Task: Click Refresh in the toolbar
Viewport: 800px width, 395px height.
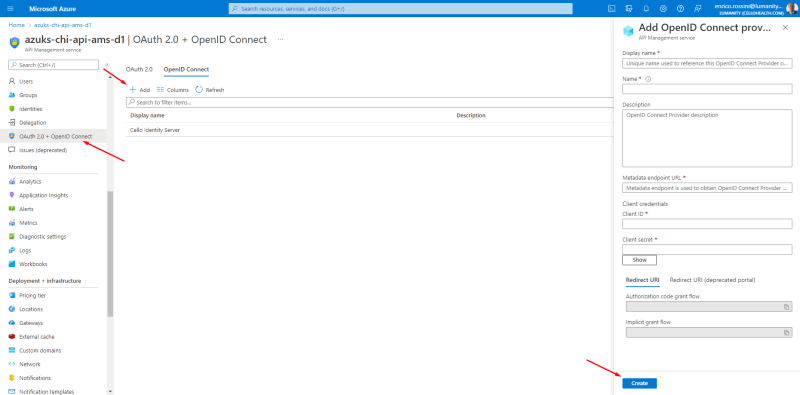Action: [x=210, y=90]
